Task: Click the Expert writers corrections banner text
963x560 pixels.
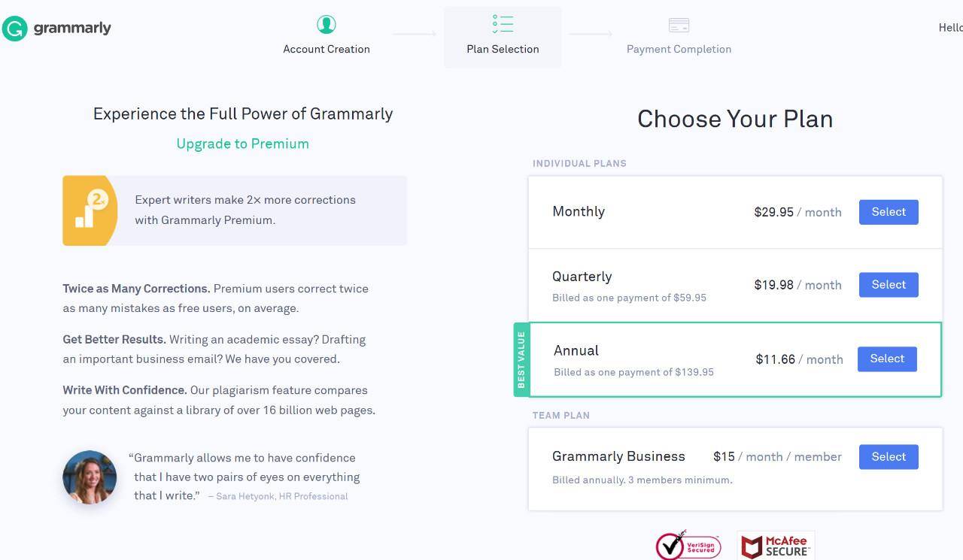Action: point(245,210)
